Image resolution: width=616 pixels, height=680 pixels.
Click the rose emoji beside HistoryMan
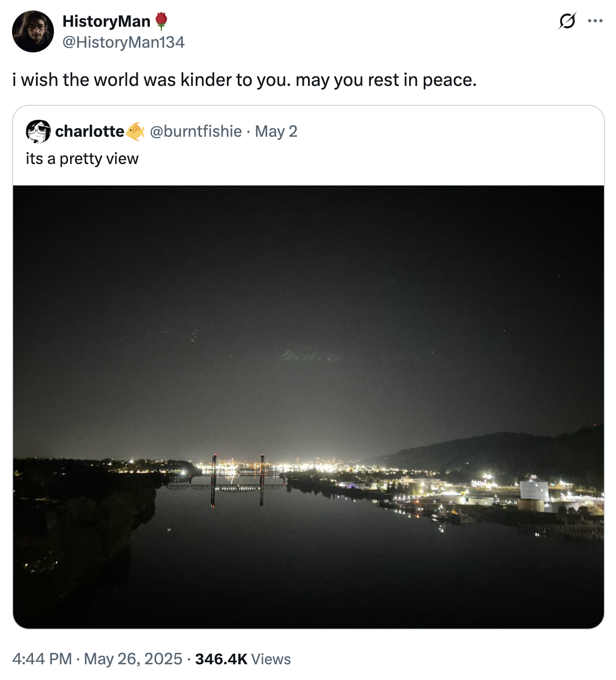click(161, 21)
